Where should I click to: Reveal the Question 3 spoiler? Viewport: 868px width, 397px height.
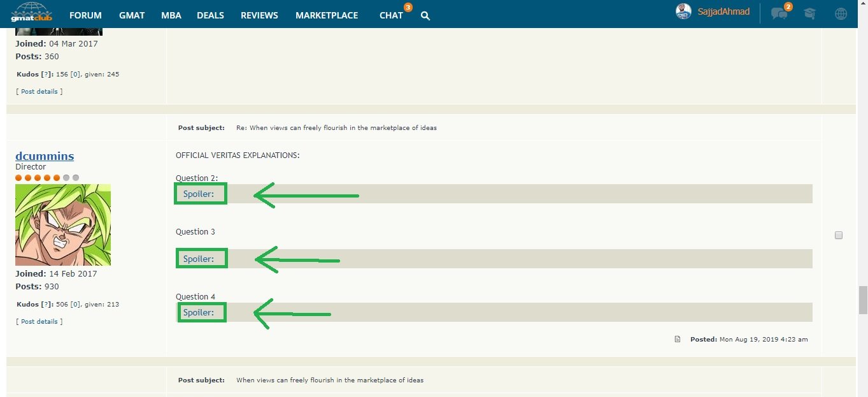pos(199,259)
